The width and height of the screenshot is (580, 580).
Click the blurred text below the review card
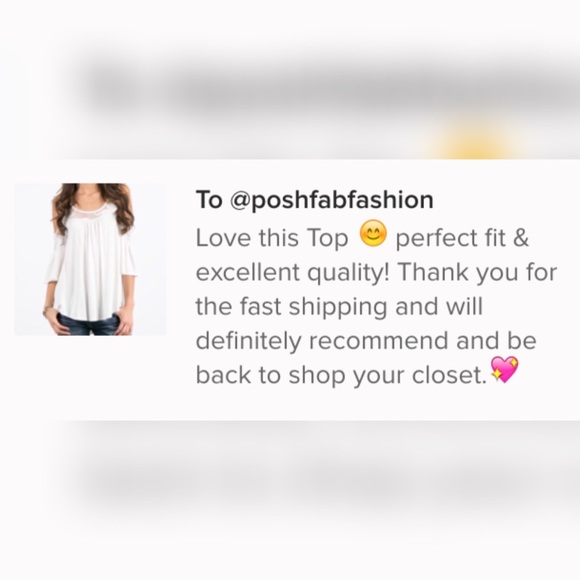(333, 481)
